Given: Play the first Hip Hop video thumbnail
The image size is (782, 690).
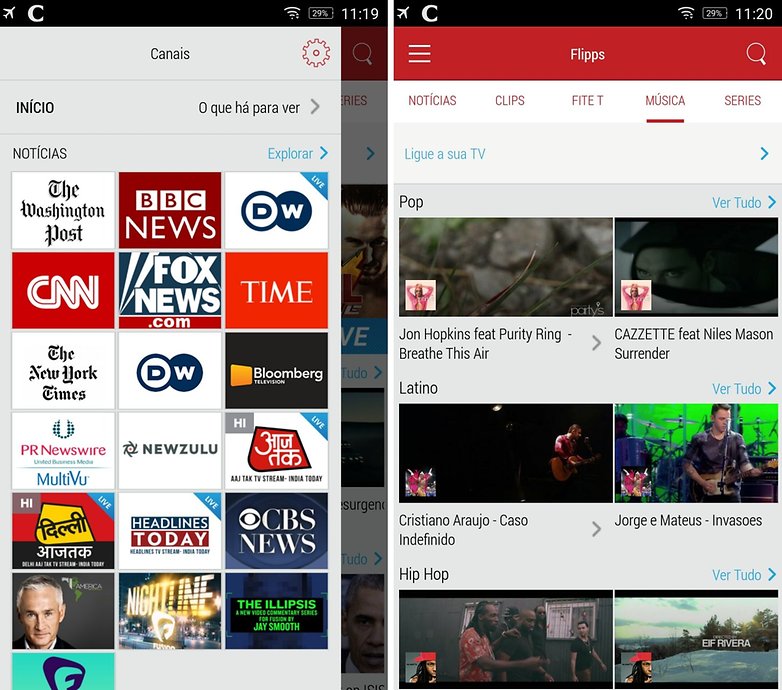Looking at the screenshot, I should (506, 639).
